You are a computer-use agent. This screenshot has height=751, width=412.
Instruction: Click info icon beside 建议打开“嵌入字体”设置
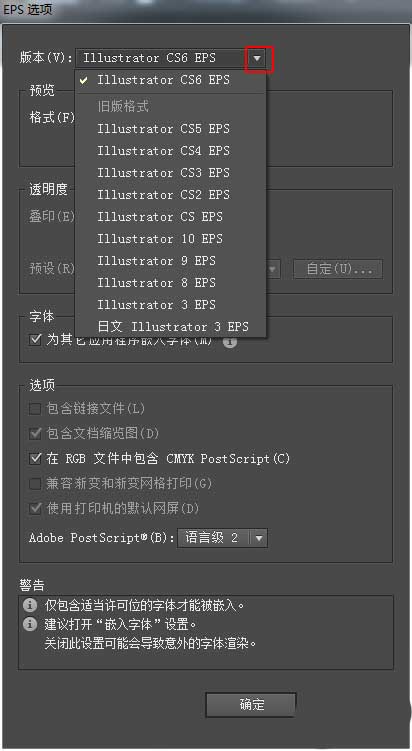coord(30,624)
